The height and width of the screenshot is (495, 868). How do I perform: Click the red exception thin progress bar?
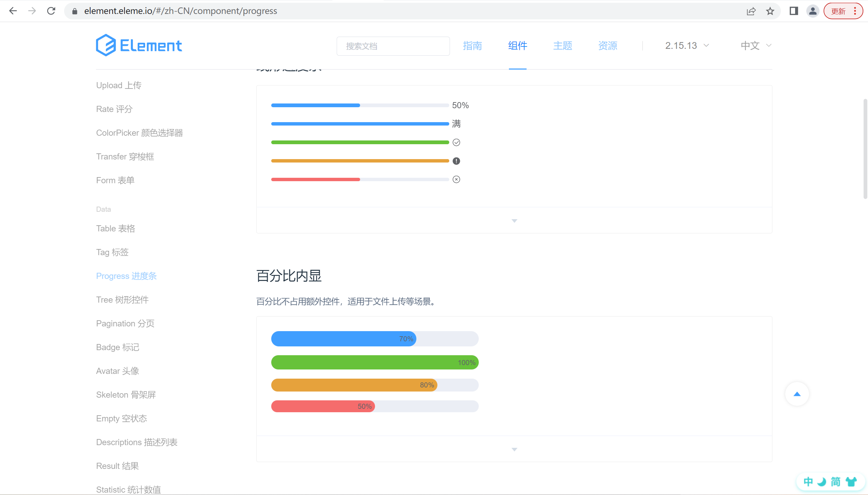pyautogui.click(x=360, y=179)
